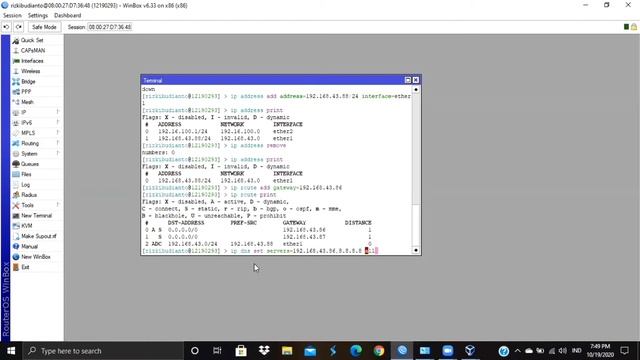
Task: Click the terminal command prompt line
Action: click(260, 251)
